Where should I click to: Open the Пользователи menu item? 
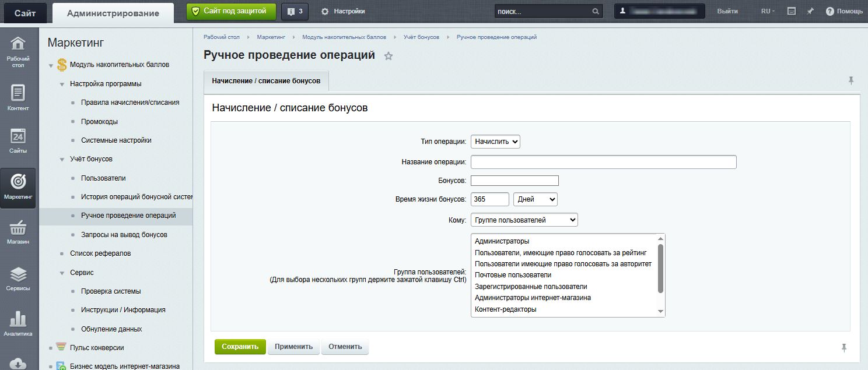click(103, 178)
